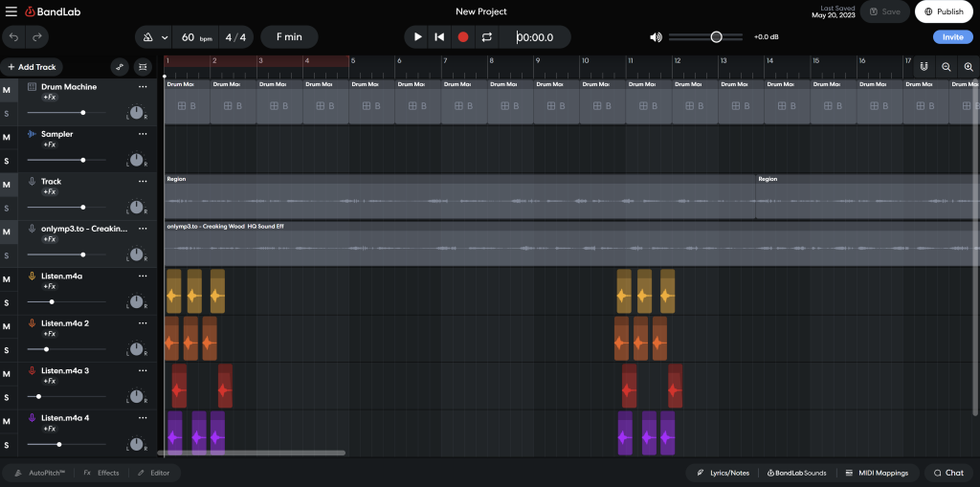Solo the Sampler track

(7, 162)
